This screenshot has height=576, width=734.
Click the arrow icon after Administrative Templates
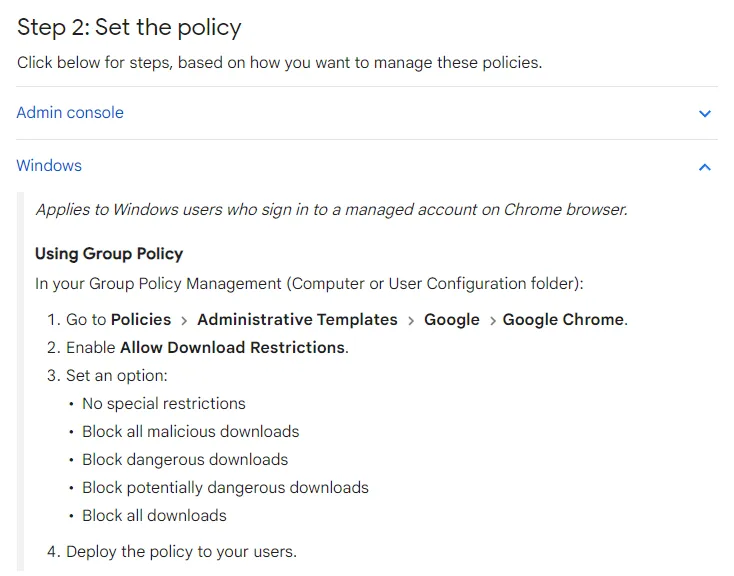click(411, 320)
